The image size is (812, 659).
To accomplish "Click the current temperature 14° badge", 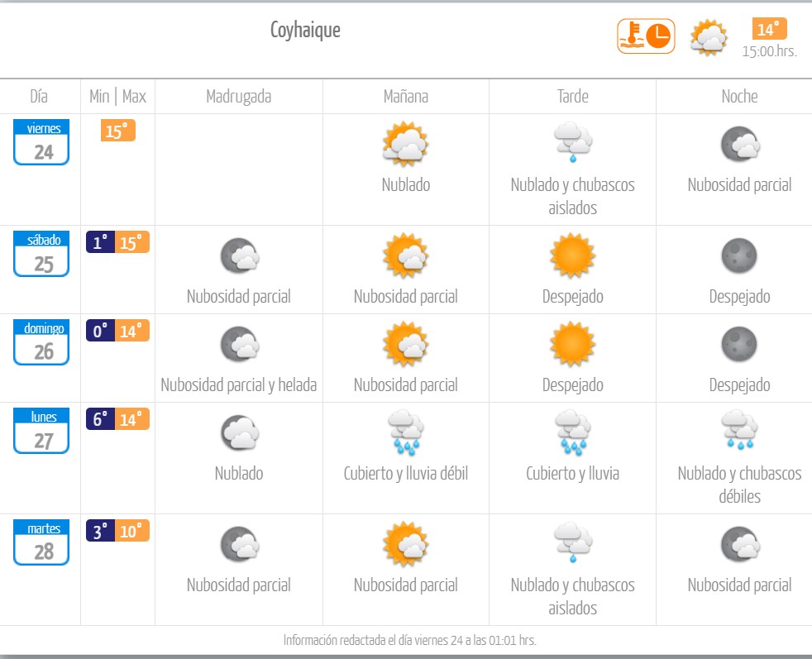I will 770,28.
